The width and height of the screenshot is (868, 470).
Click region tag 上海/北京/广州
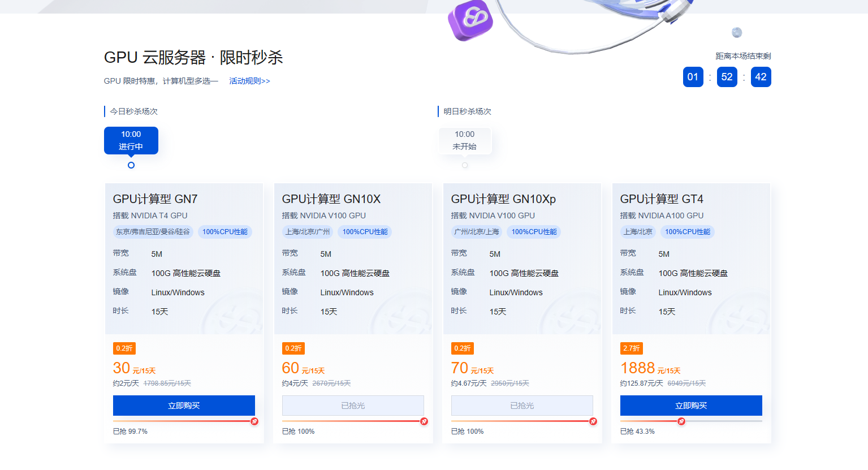point(308,232)
